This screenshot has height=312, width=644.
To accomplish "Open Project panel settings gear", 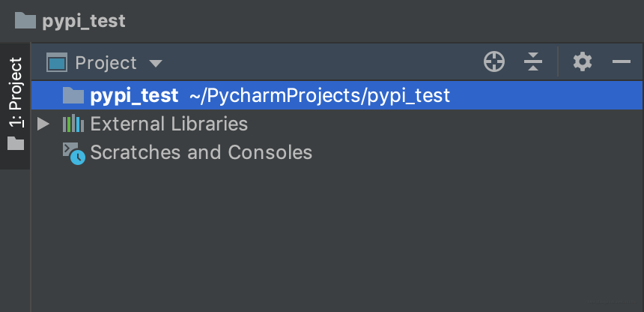I will pos(583,62).
